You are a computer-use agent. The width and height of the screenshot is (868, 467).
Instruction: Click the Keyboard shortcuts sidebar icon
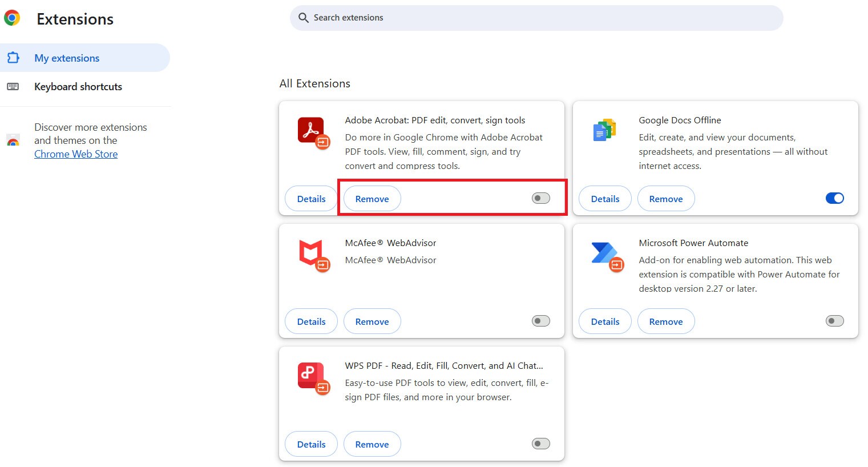tap(13, 86)
